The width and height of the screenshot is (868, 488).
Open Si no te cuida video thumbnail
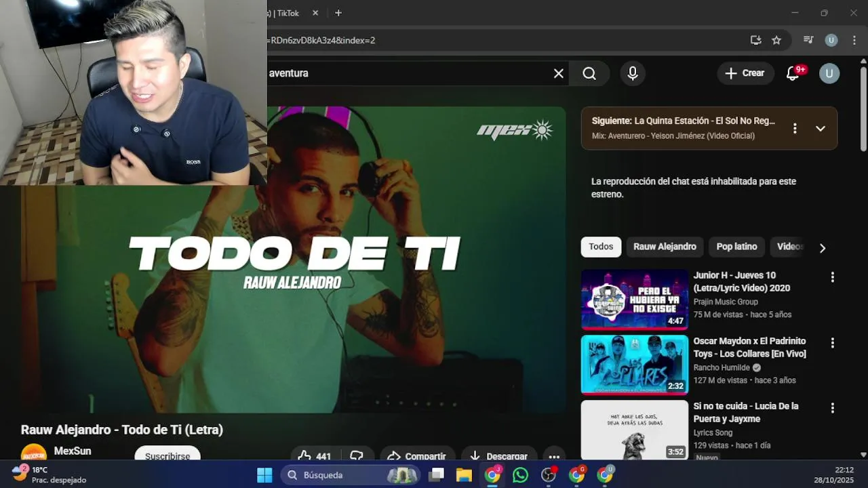(635, 430)
